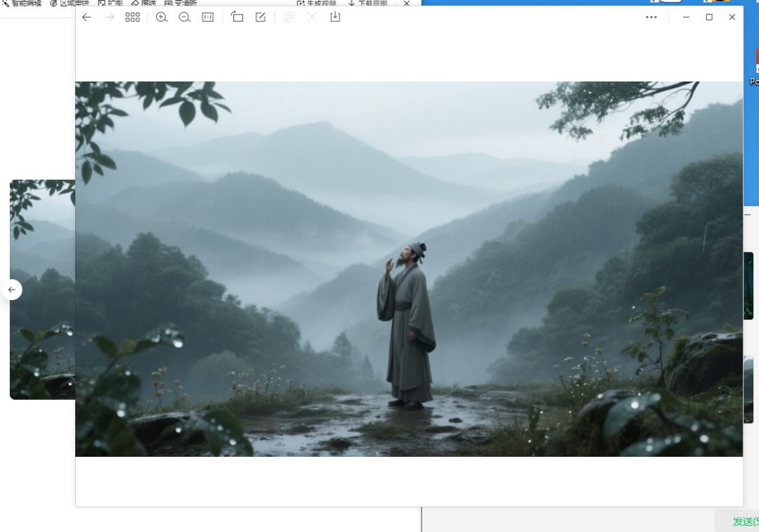Minimize the image viewer window

686,17
